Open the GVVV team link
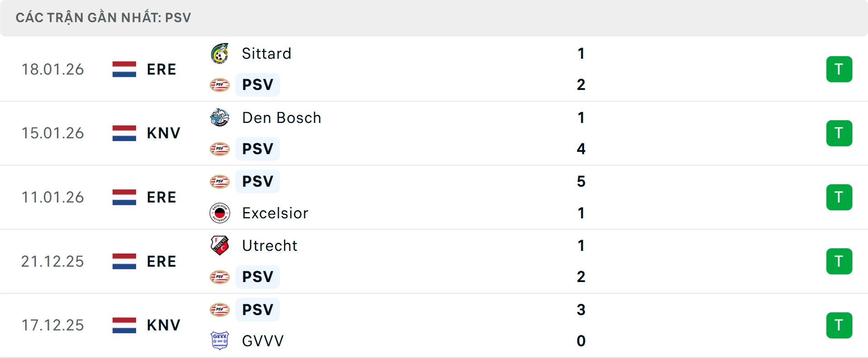Screen dimensions: 868x358 (x=263, y=341)
